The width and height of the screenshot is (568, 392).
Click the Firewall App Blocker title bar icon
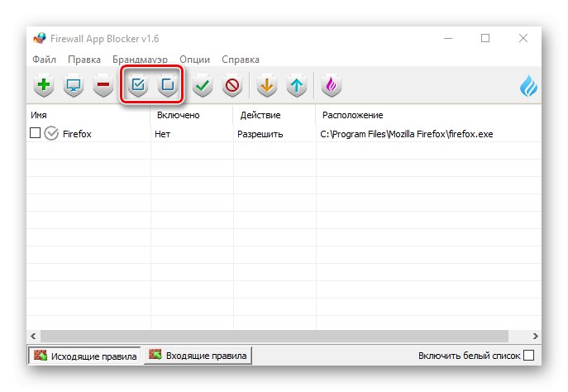[40, 38]
